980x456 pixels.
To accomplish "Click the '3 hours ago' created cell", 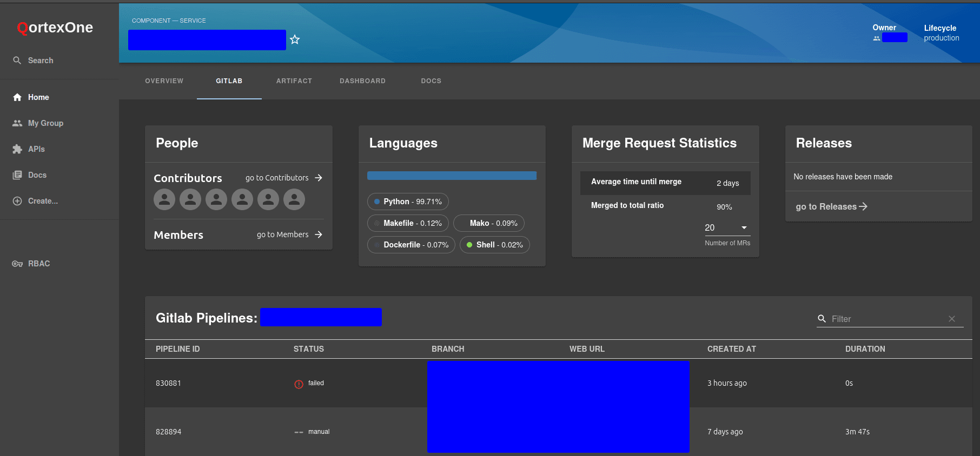I will [727, 383].
